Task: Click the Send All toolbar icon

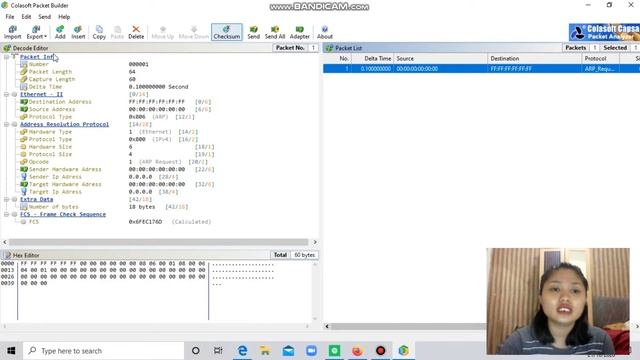Action: [x=275, y=32]
